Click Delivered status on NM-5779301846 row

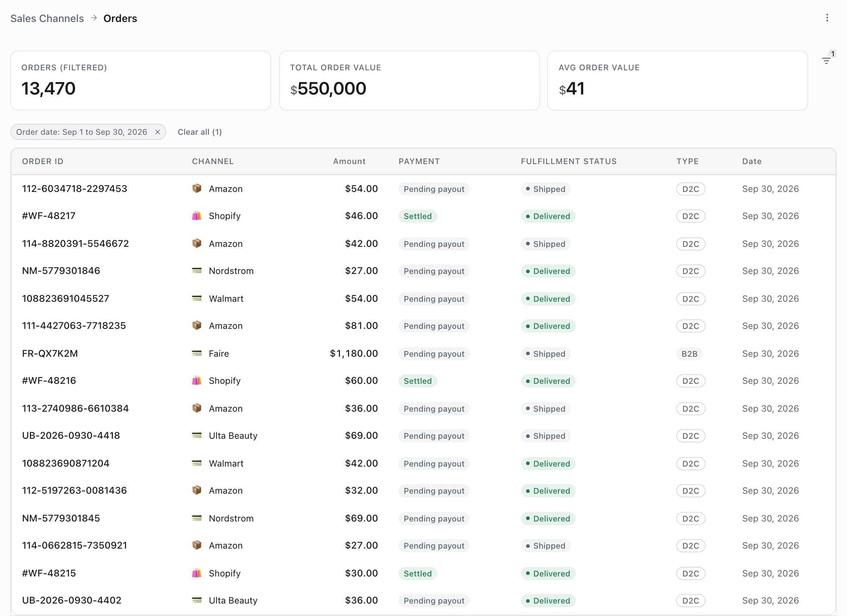click(548, 271)
